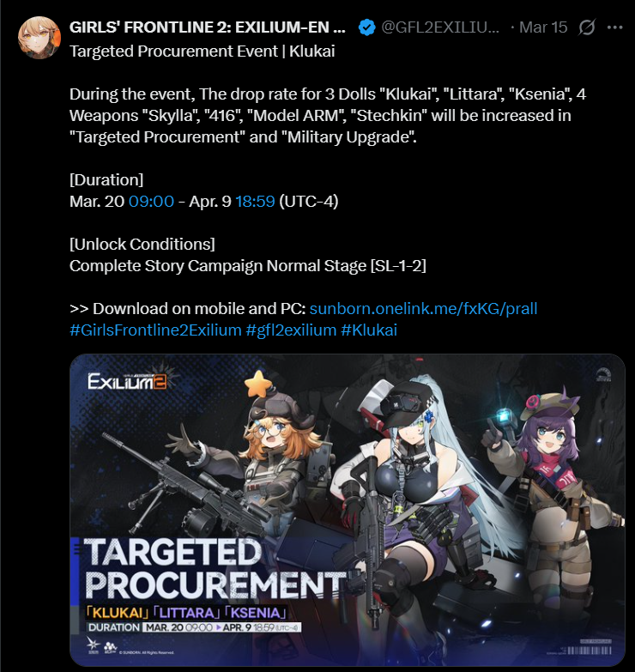Click the GIRLS' FRONTLINE 2: EXILIUM-EN account name
635x672 pixels.
point(208,27)
